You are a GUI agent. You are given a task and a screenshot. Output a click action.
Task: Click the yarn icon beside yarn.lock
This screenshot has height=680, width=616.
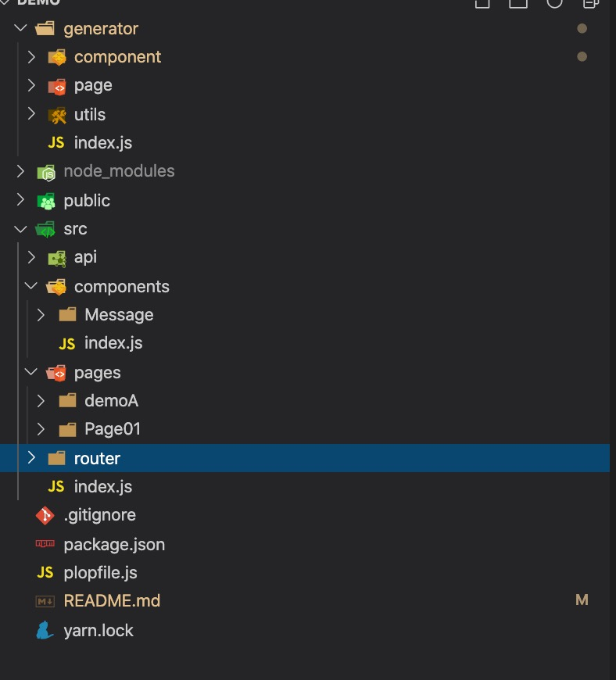tap(45, 630)
